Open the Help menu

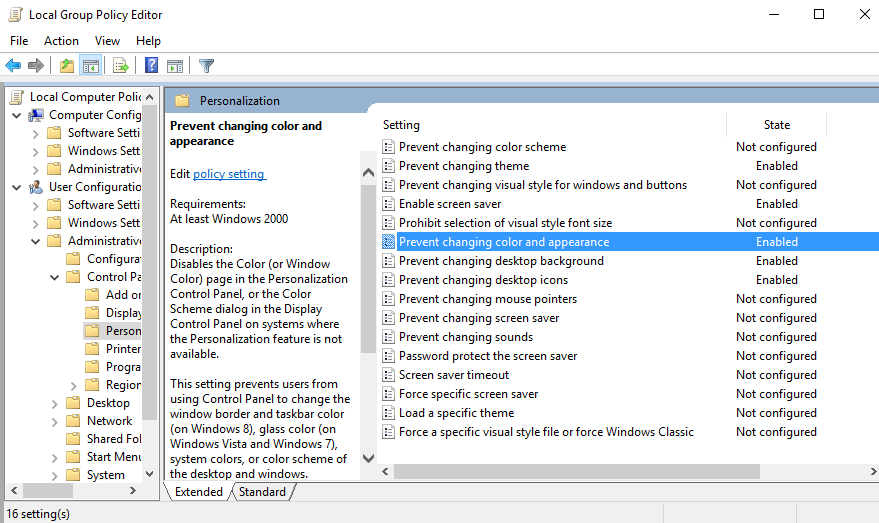(148, 41)
